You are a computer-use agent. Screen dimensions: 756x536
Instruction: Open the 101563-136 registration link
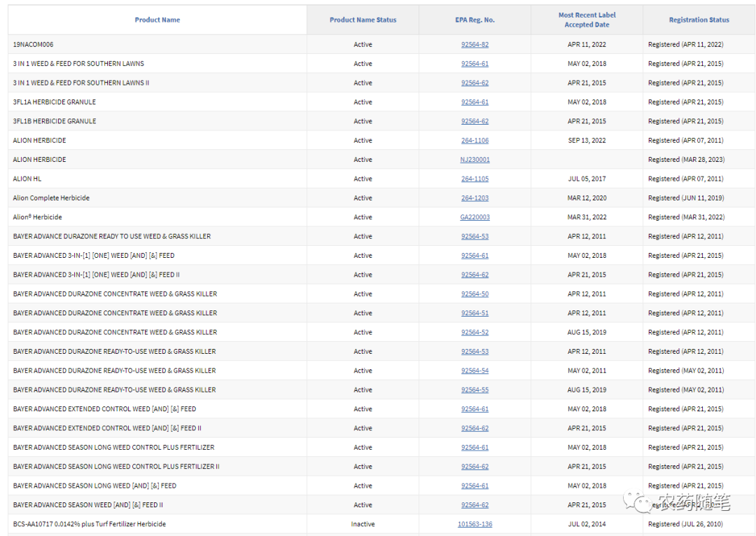click(x=475, y=524)
